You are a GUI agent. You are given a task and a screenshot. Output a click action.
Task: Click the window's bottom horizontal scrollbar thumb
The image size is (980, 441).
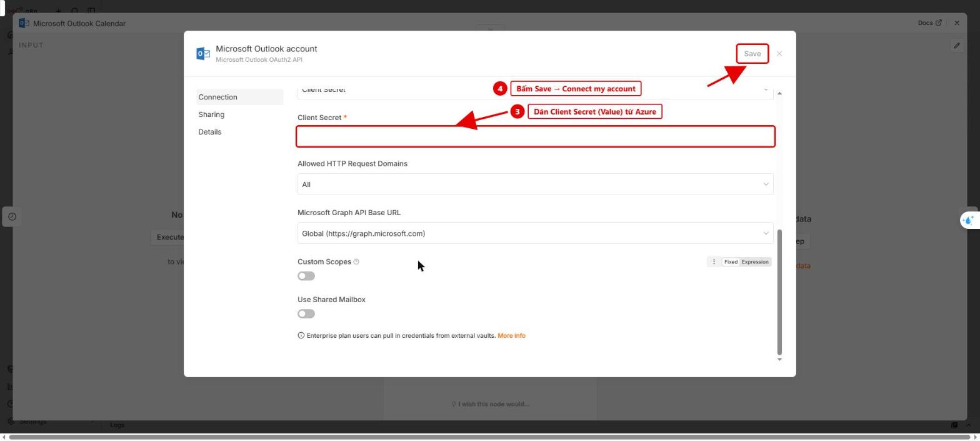point(489,437)
